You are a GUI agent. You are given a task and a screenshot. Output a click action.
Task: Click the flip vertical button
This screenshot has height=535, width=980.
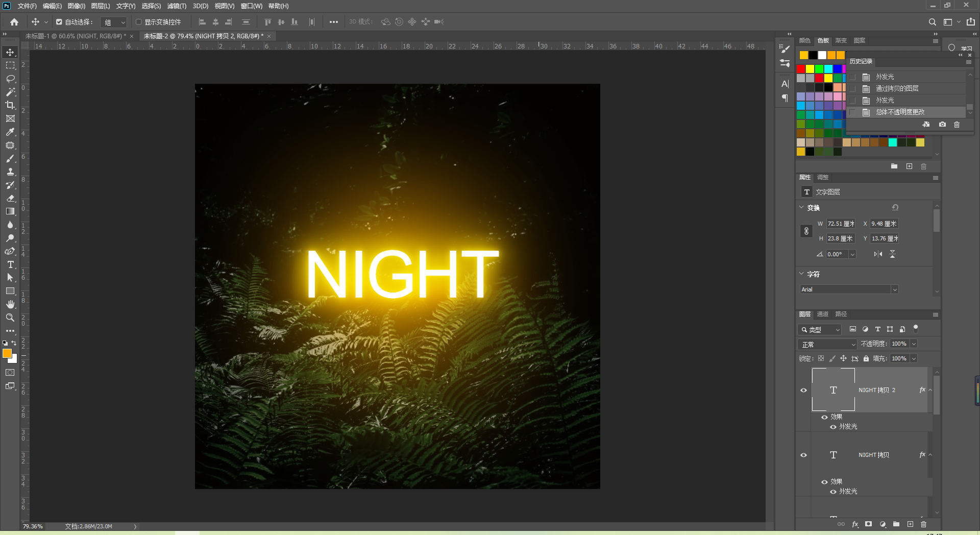[892, 254]
